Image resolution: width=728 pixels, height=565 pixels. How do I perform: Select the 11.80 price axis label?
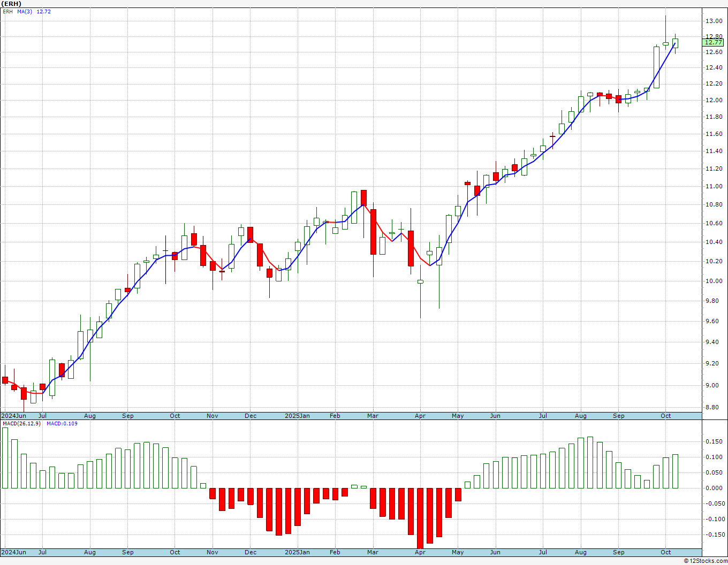(714, 117)
